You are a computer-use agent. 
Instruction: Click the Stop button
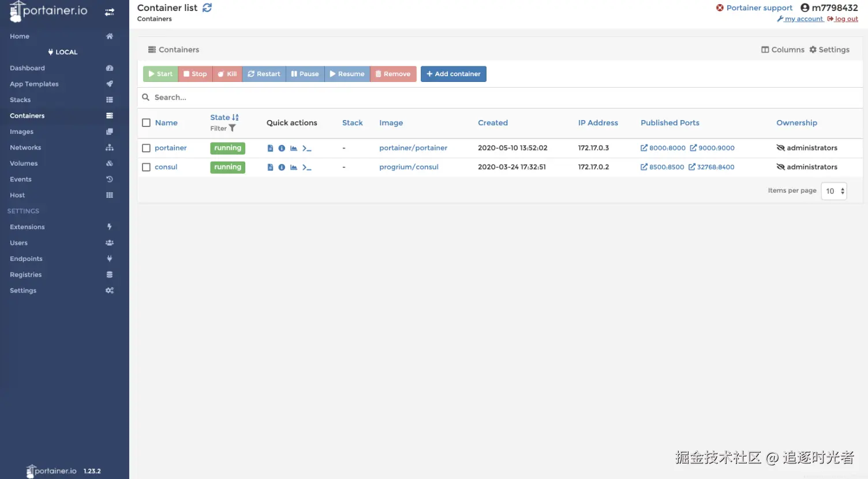click(x=195, y=74)
